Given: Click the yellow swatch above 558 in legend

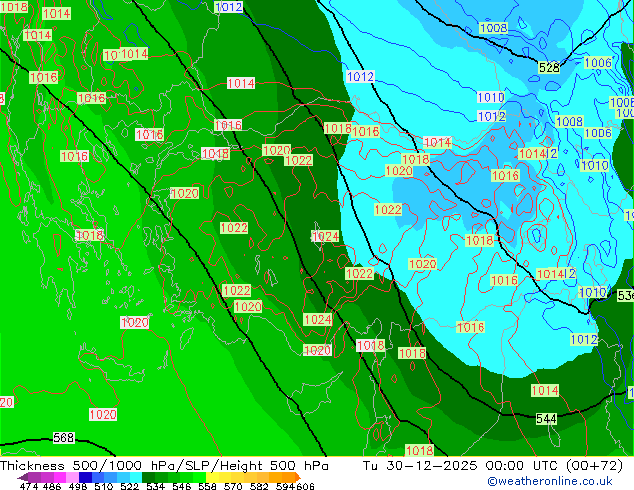Looking at the screenshot, I should tap(212, 477).
